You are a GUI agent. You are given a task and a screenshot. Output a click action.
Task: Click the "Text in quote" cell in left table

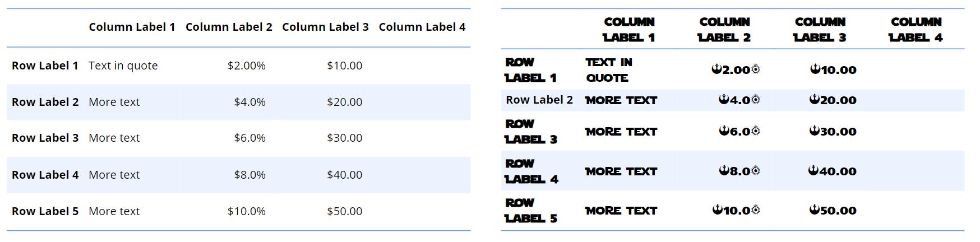(123, 66)
